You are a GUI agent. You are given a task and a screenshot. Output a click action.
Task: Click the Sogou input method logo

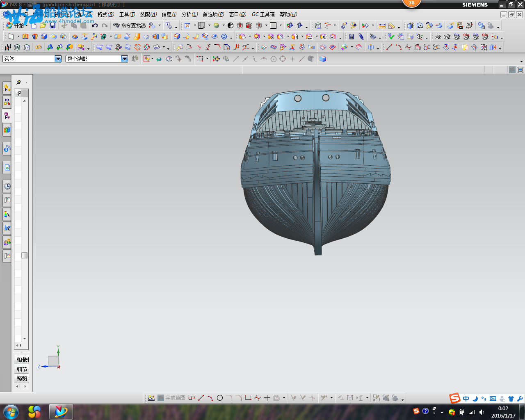click(x=455, y=398)
